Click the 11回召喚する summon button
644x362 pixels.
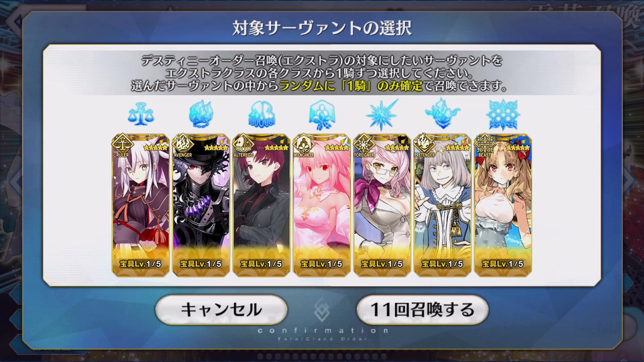(422, 310)
